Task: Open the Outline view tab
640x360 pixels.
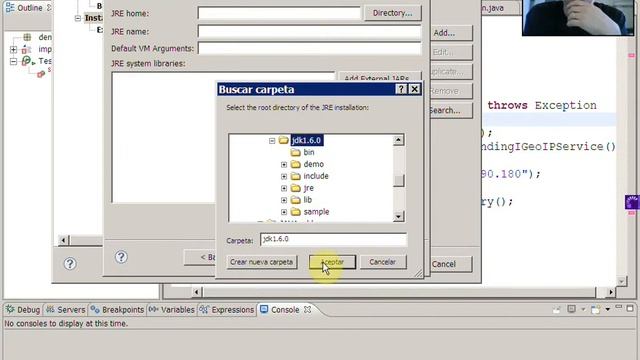Action: (x=28, y=8)
